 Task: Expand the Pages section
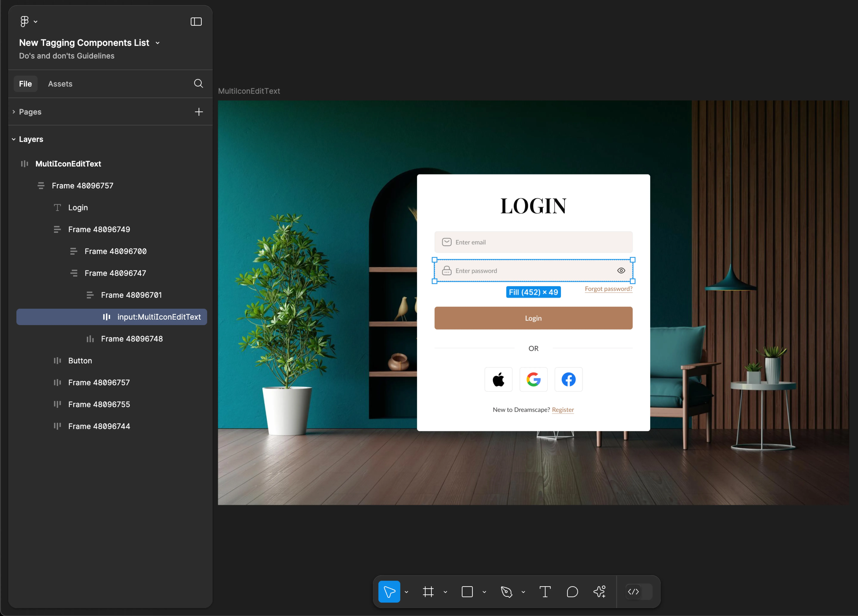14,112
